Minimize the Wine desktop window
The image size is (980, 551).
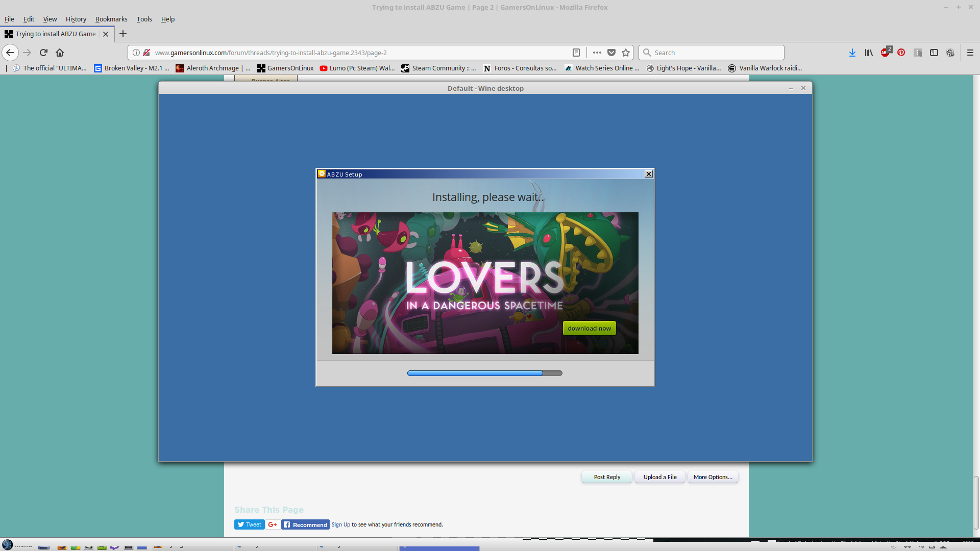pyautogui.click(x=791, y=88)
